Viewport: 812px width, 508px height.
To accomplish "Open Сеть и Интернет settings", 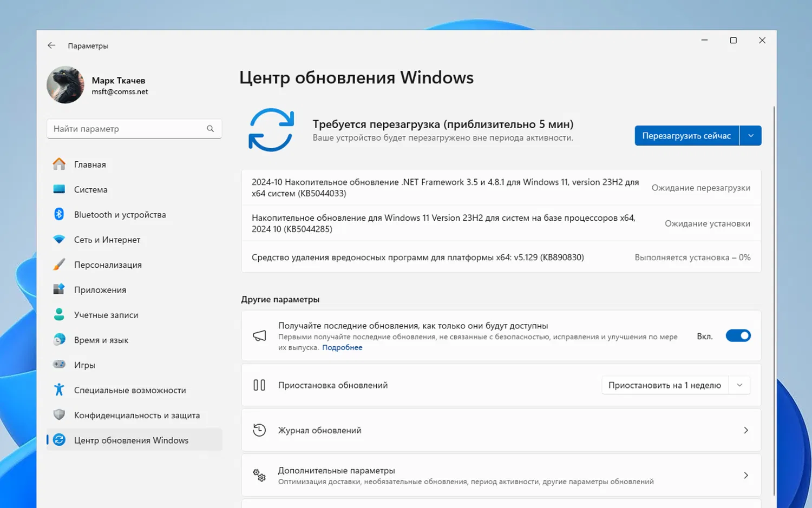I will click(x=134, y=239).
